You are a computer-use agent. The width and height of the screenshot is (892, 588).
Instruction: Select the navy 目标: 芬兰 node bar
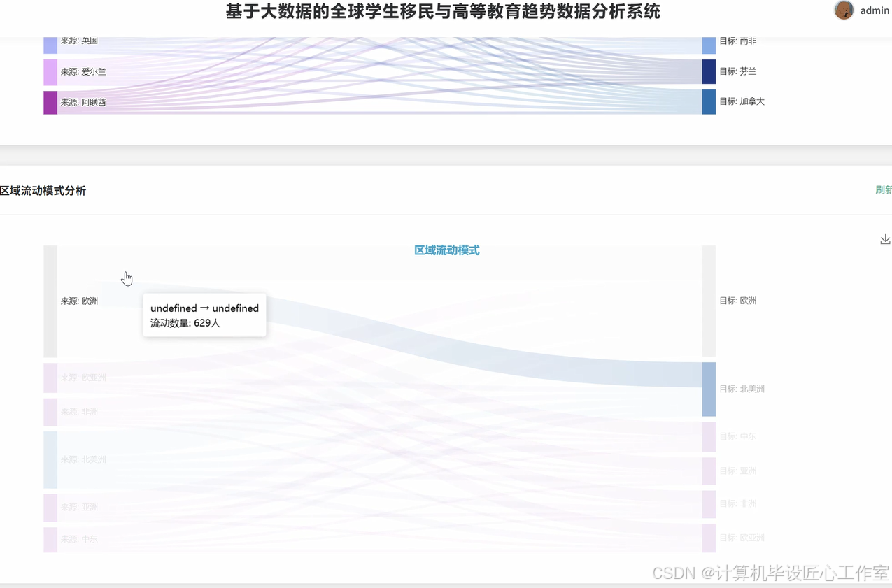(x=709, y=71)
